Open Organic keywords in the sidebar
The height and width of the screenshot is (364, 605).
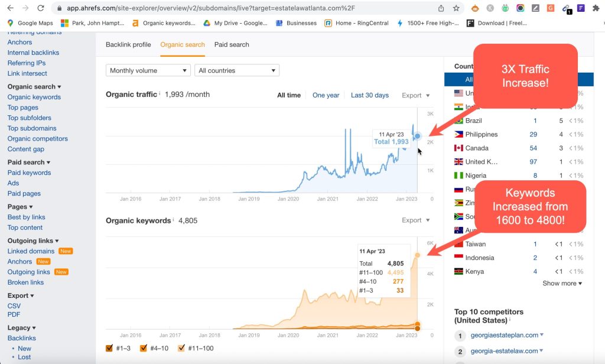34,97
